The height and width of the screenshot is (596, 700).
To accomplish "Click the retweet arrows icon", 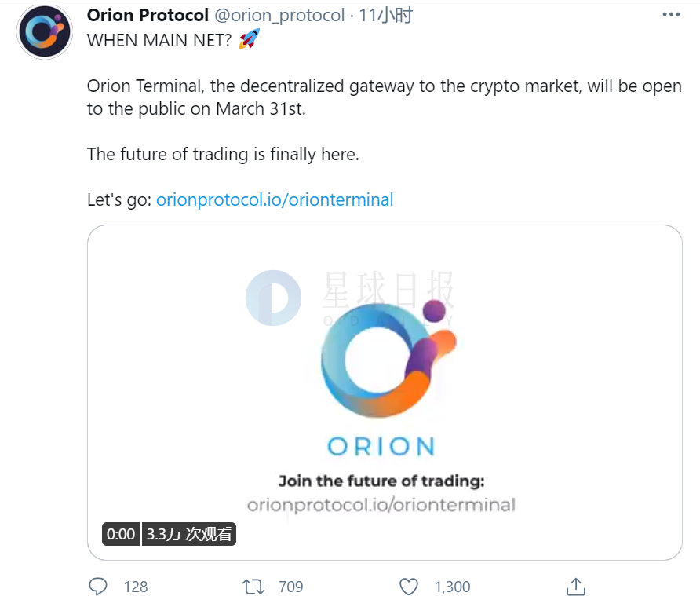I will [253, 586].
